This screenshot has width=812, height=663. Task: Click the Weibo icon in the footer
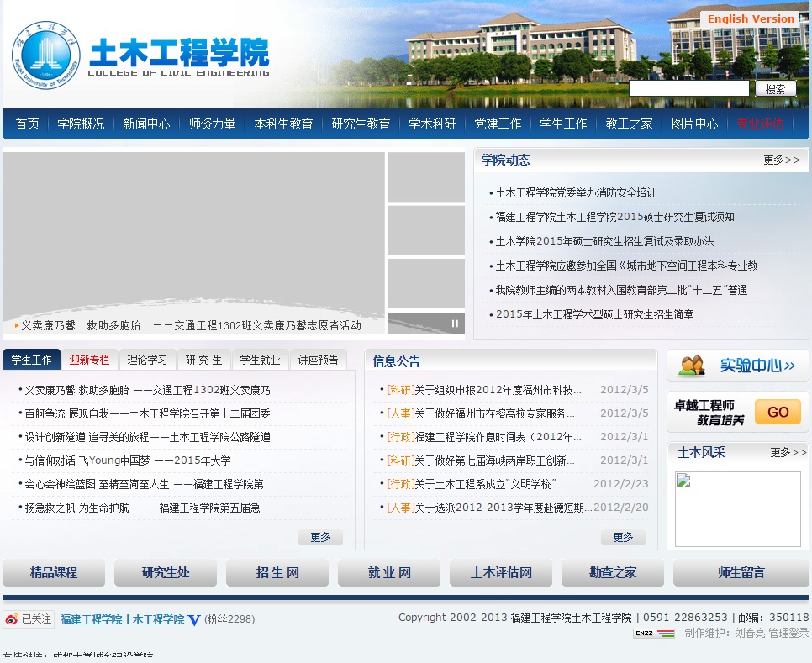click(12, 619)
